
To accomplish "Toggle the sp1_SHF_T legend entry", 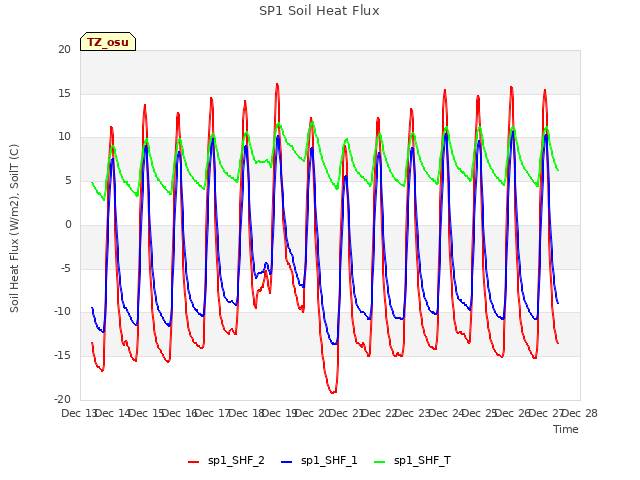I will [x=413, y=461].
